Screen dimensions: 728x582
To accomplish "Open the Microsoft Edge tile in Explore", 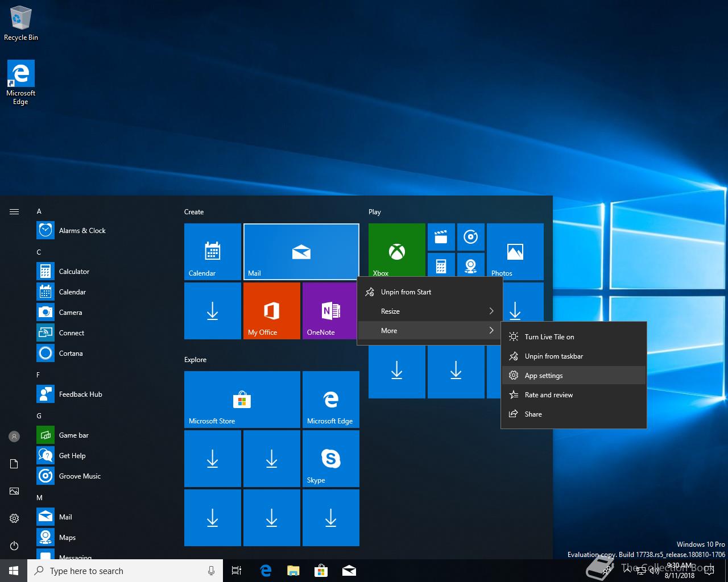I will (331, 399).
